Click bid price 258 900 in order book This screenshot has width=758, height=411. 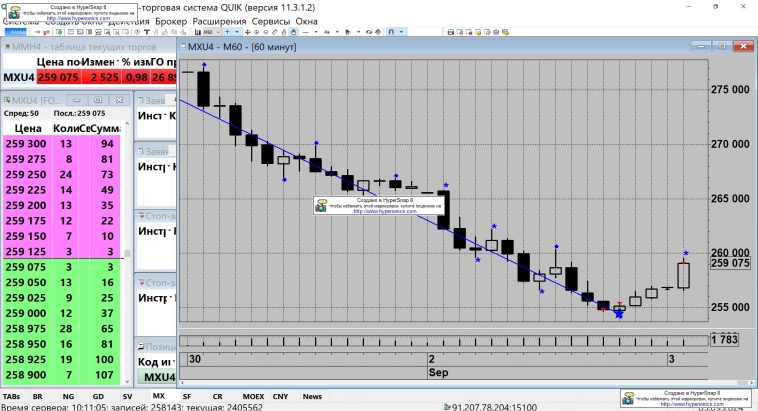click(x=26, y=375)
